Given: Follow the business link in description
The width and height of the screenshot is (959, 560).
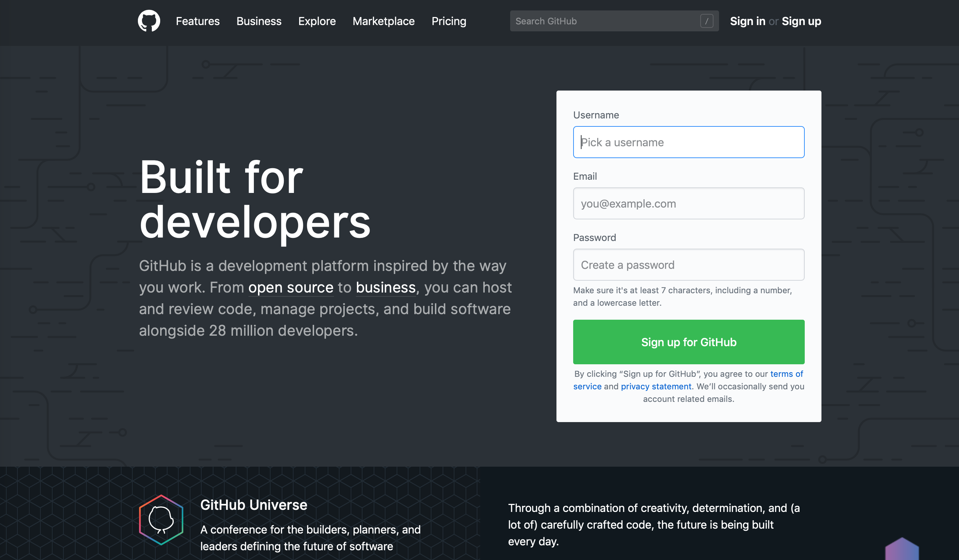Looking at the screenshot, I should click(385, 287).
